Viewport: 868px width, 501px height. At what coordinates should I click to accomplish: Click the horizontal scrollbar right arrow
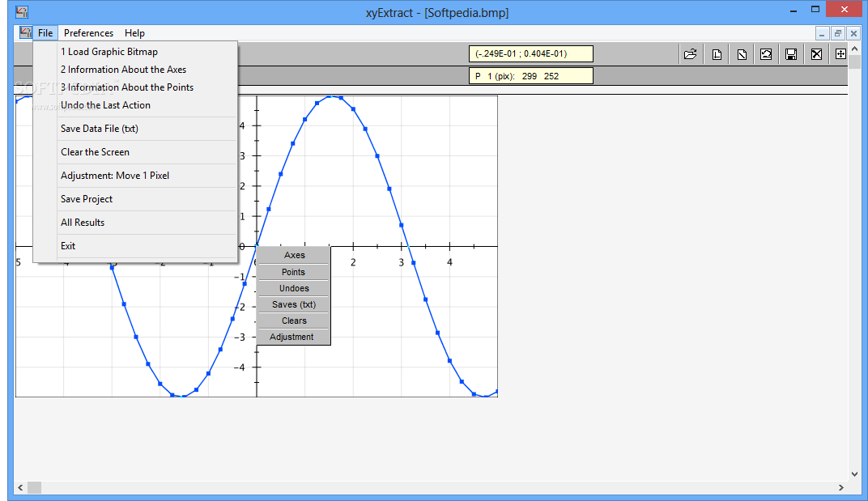coord(840,488)
